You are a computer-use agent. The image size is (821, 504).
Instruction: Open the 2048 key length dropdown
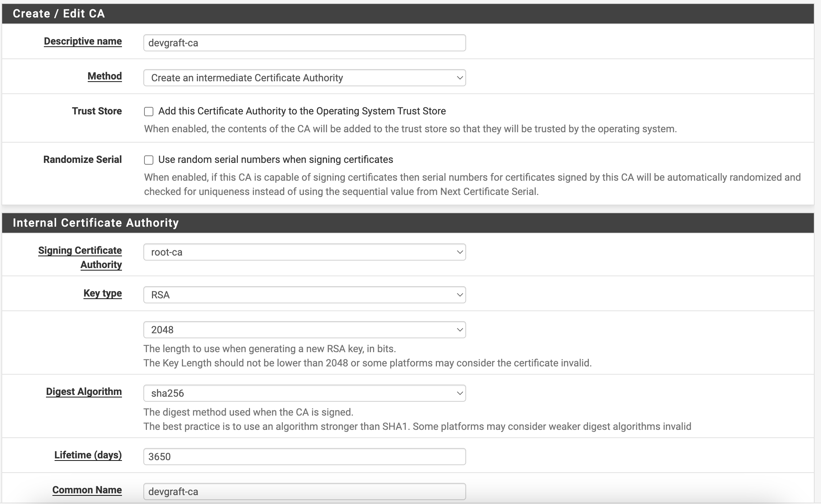(x=304, y=330)
